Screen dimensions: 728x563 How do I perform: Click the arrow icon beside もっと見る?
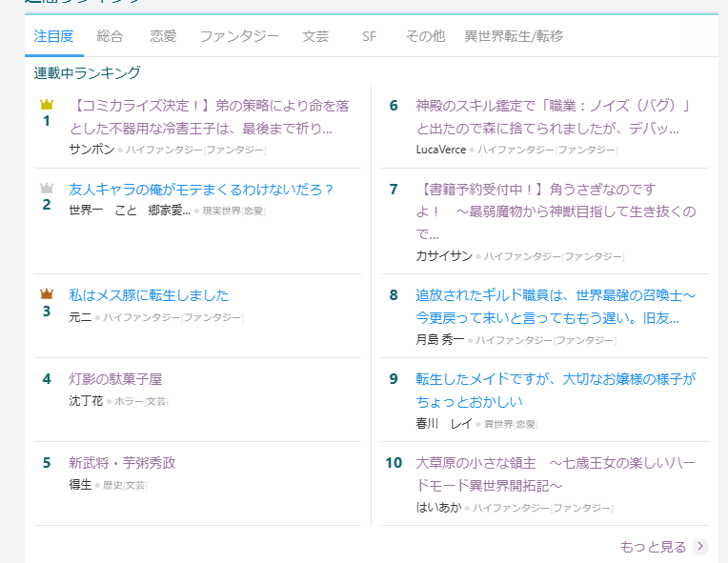pos(700,546)
